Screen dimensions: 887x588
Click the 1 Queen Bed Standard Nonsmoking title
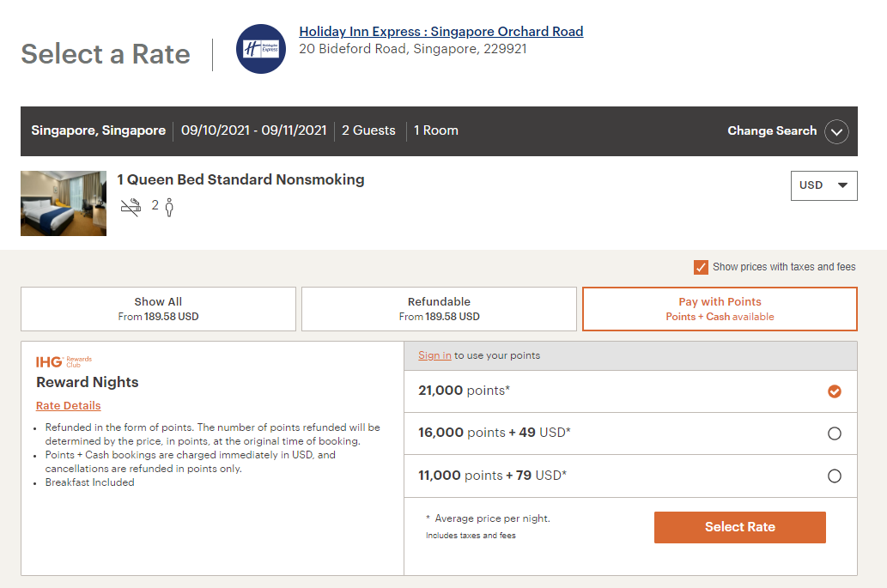point(240,179)
